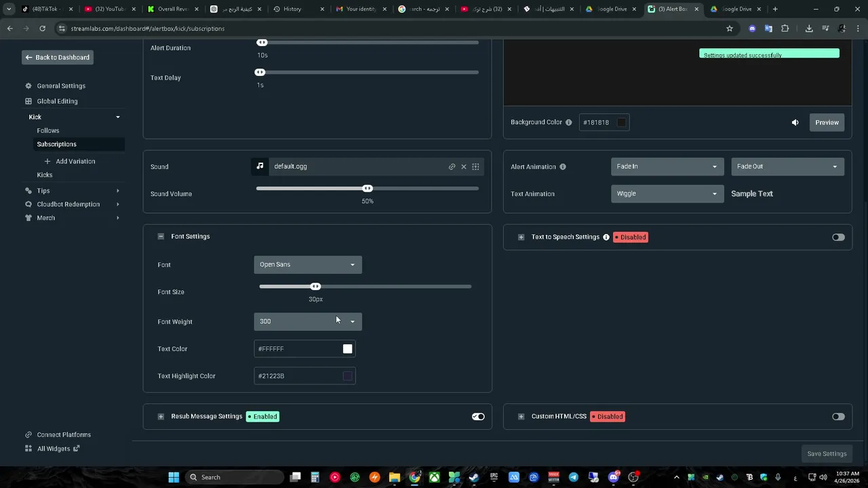
Task: Open Epic Games Launcher from the taskbar
Action: coord(494,477)
